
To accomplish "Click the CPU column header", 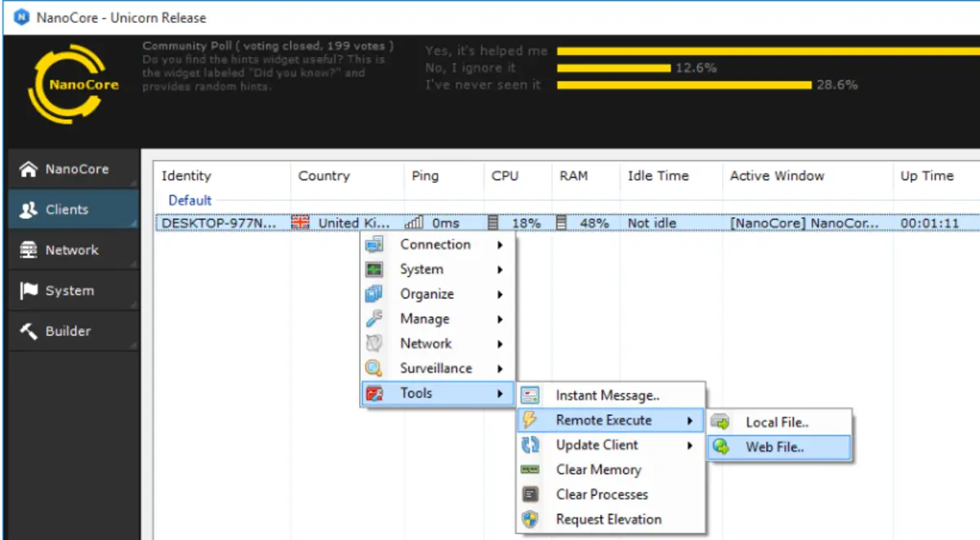I will click(517, 176).
